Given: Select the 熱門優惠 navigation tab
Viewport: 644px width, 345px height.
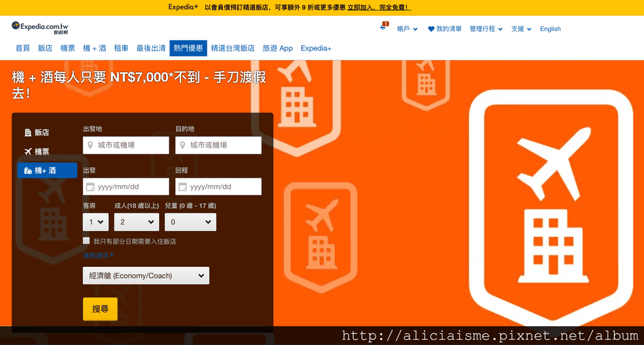Looking at the screenshot, I should 188,48.
